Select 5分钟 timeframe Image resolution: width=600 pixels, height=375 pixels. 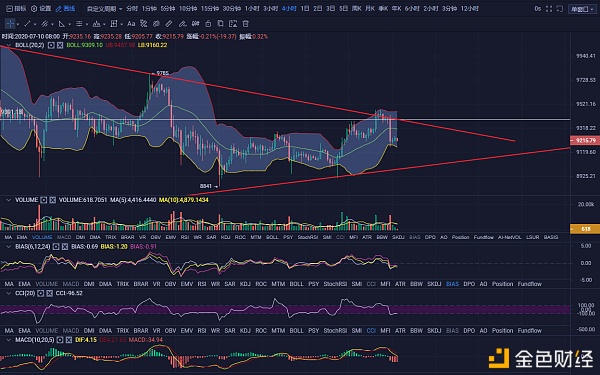[168, 8]
